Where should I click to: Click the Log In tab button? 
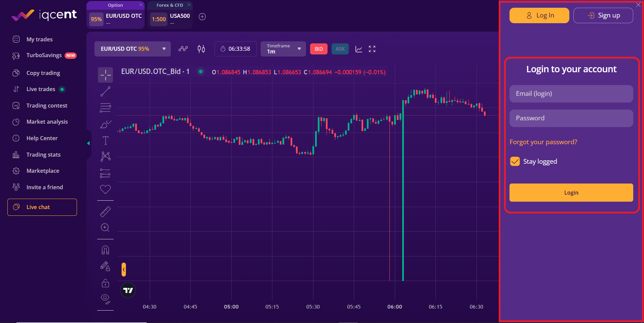(x=539, y=15)
